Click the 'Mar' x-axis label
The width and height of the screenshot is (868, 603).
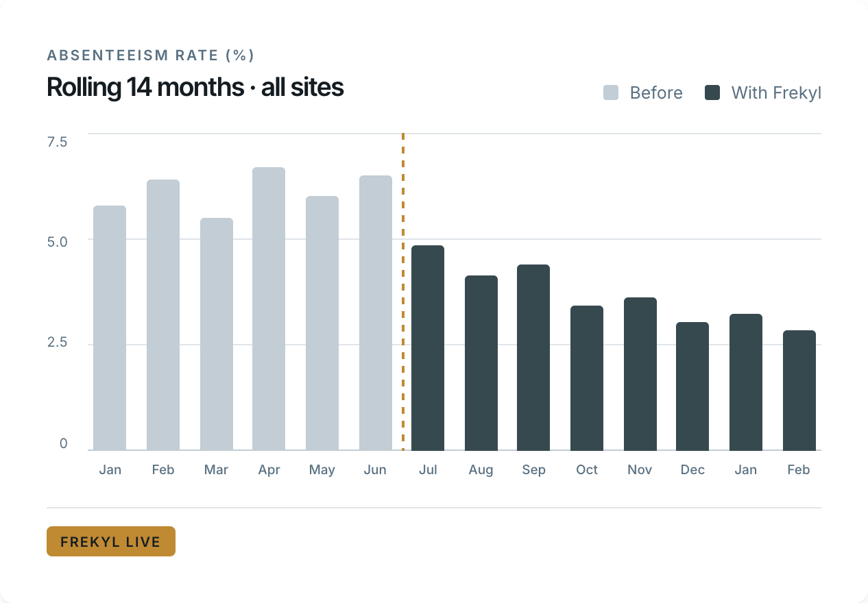pyautogui.click(x=217, y=470)
